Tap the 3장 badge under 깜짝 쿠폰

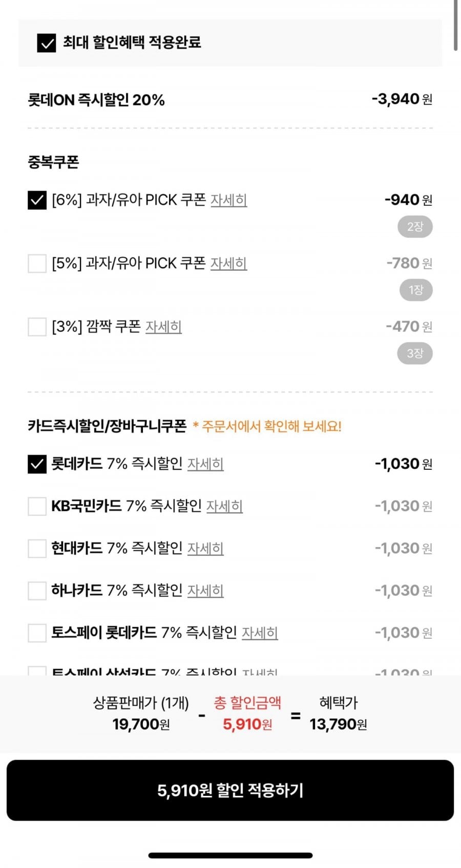pyautogui.click(x=415, y=353)
